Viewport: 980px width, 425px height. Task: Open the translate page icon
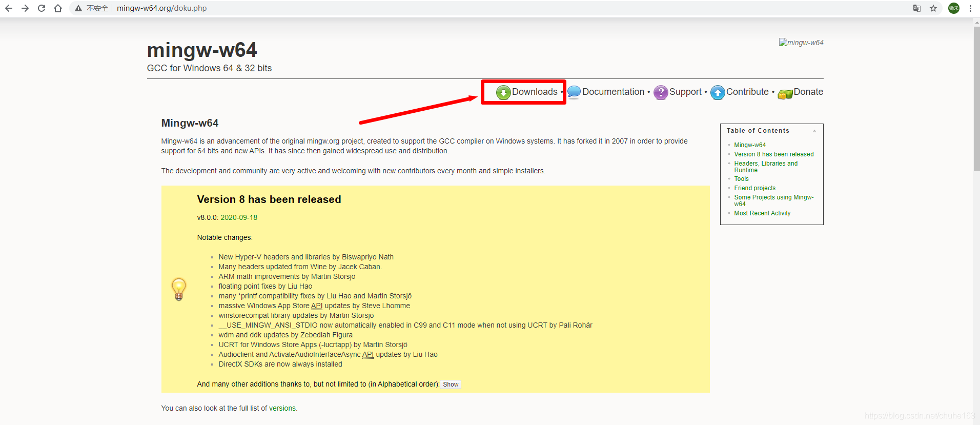(x=917, y=8)
